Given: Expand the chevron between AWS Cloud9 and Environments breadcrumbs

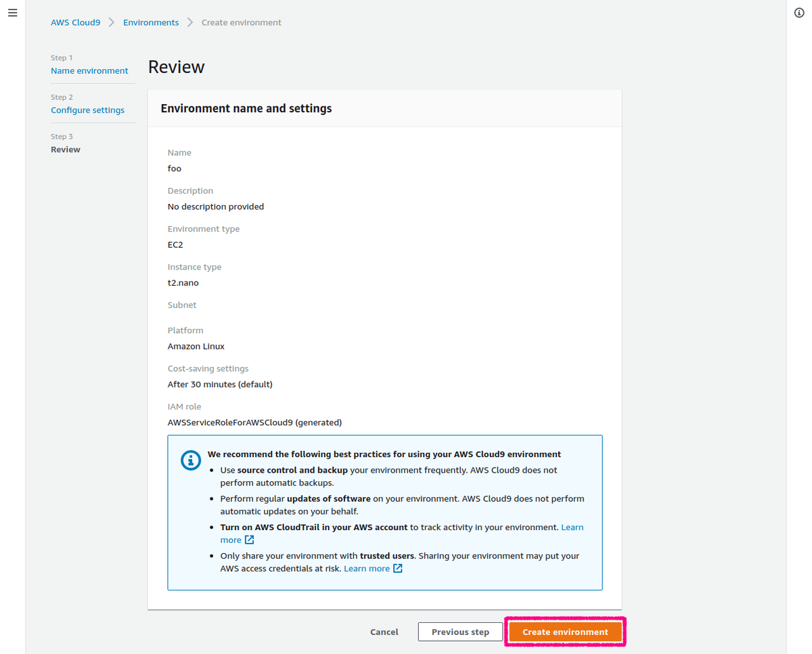Looking at the screenshot, I should 110,22.
